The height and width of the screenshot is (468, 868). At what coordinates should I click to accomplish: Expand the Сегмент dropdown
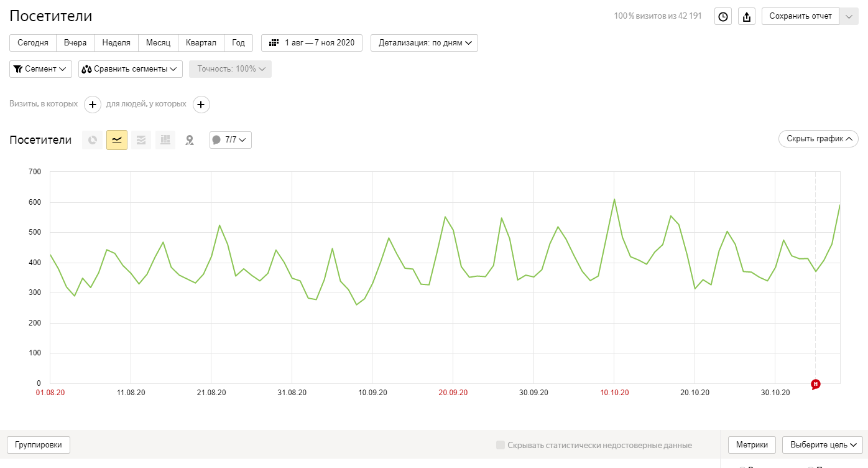[40, 69]
